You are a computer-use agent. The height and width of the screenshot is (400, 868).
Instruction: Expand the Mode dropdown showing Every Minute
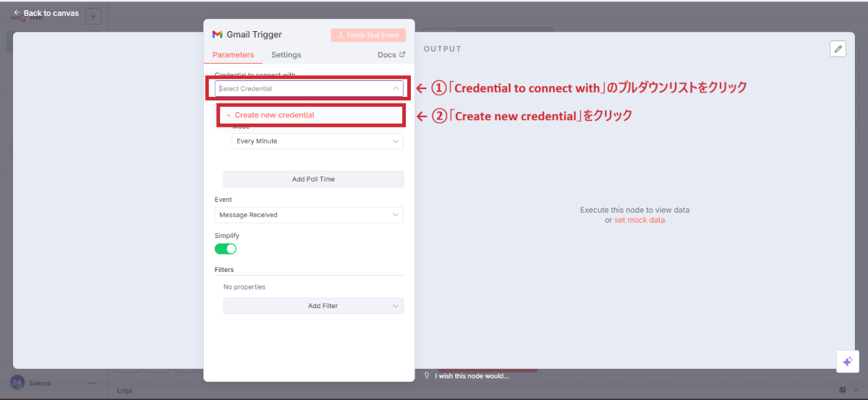(x=317, y=141)
